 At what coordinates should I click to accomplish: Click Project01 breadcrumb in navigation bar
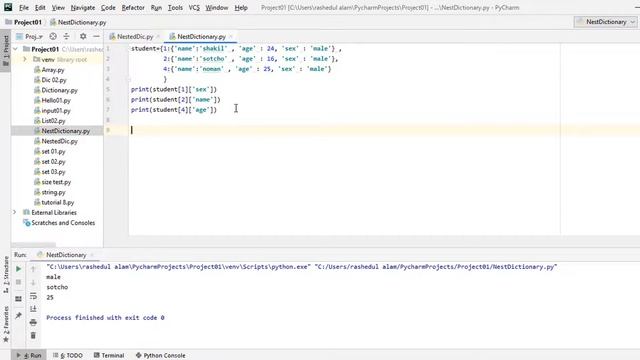click(x=24, y=22)
